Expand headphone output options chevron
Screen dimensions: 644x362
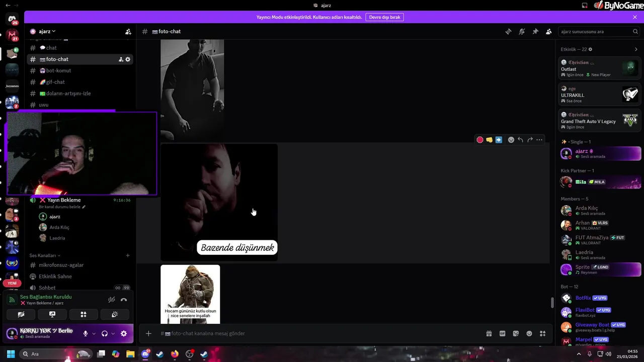113,333
